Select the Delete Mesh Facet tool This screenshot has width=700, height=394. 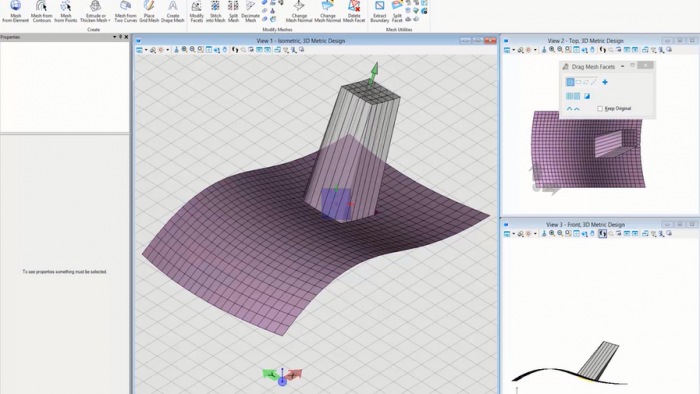pos(354,11)
